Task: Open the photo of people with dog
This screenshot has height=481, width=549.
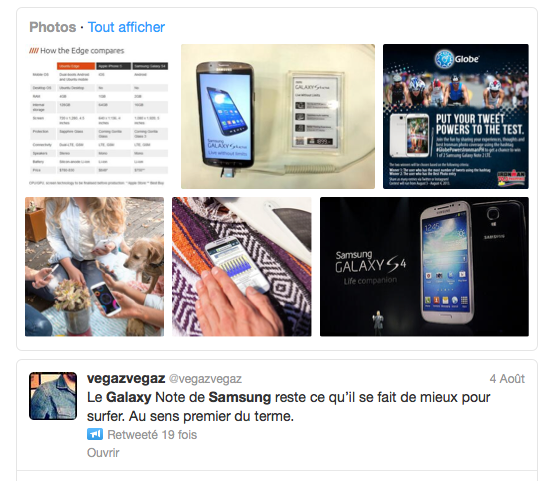Action: [x=95, y=266]
